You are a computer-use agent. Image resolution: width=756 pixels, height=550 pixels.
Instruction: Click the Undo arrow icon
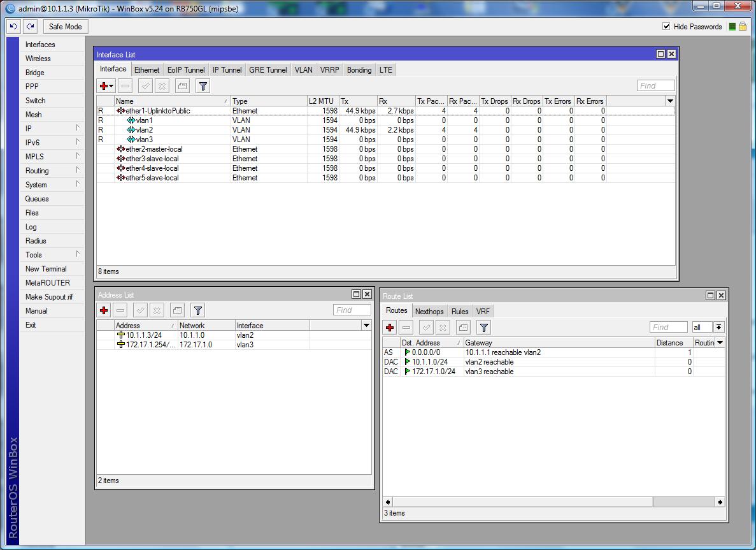tap(13, 25)
